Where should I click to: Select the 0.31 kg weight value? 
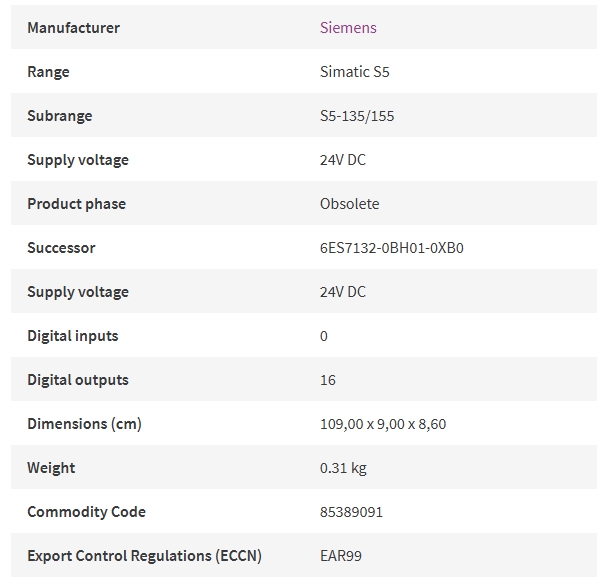point(343,468)
